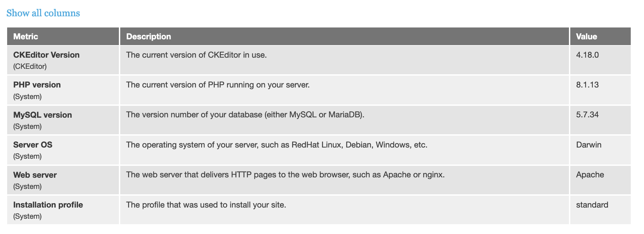This screenshot has width=644, height=234.
Task: Click the Description column header
Action: point(148,36)
